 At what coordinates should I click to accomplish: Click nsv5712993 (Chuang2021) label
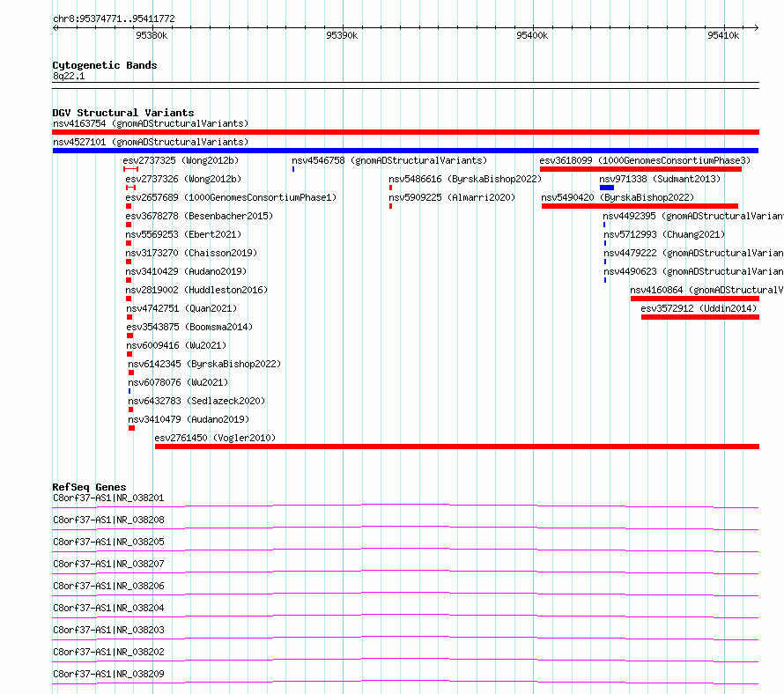(664, 234)
